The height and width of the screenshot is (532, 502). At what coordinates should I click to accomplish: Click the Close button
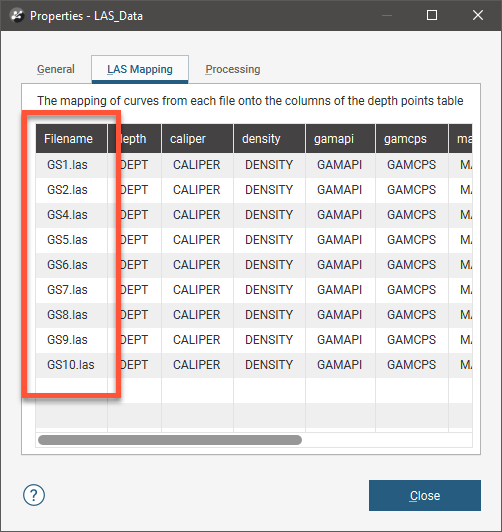[425, 495]
